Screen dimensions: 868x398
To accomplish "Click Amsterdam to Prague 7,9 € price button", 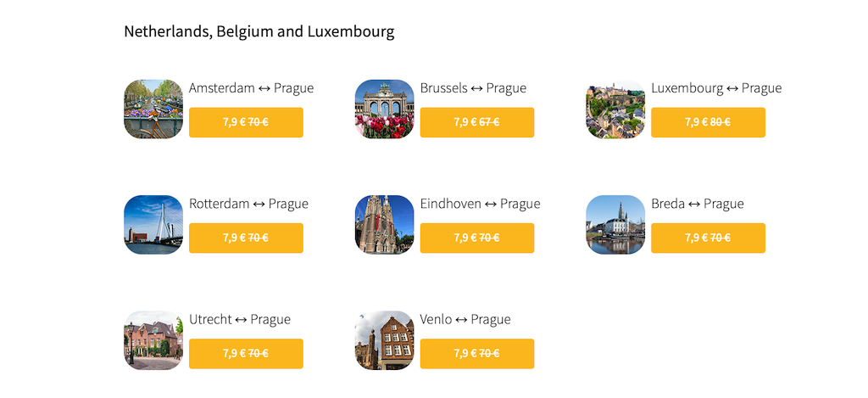I will (246, 122).
